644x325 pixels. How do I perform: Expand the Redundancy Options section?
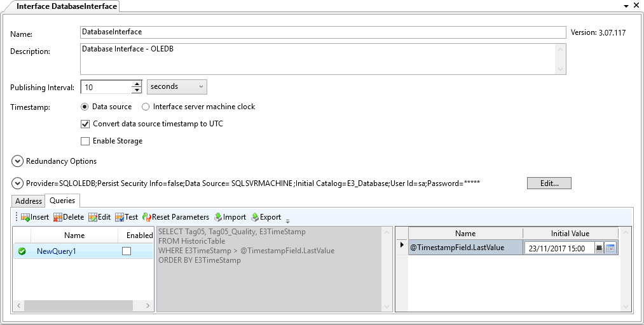17,161
